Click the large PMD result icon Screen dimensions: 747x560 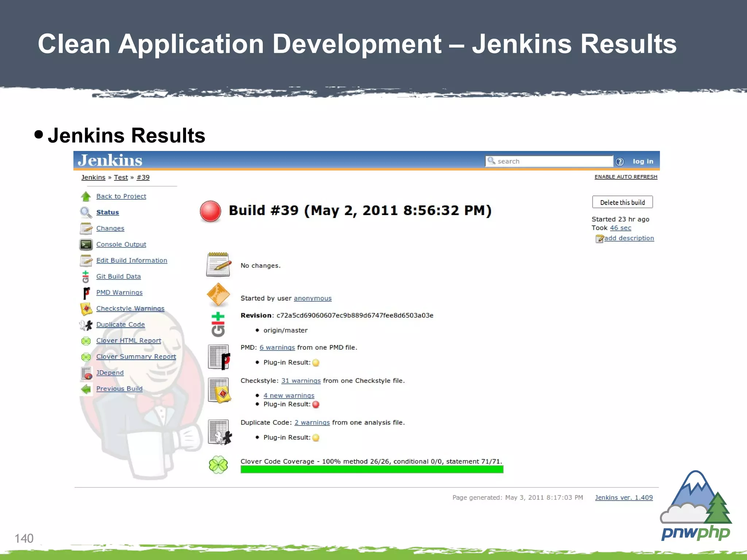click(x=219, y=357)
